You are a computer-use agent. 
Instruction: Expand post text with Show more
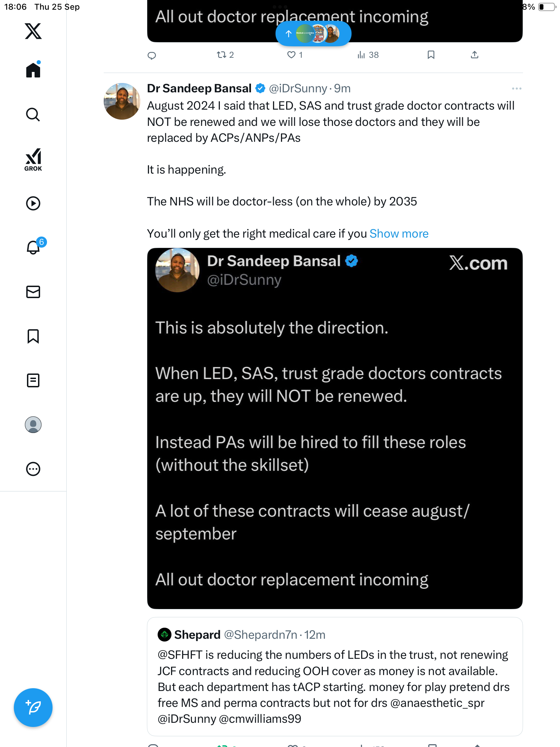click(399, 234)
